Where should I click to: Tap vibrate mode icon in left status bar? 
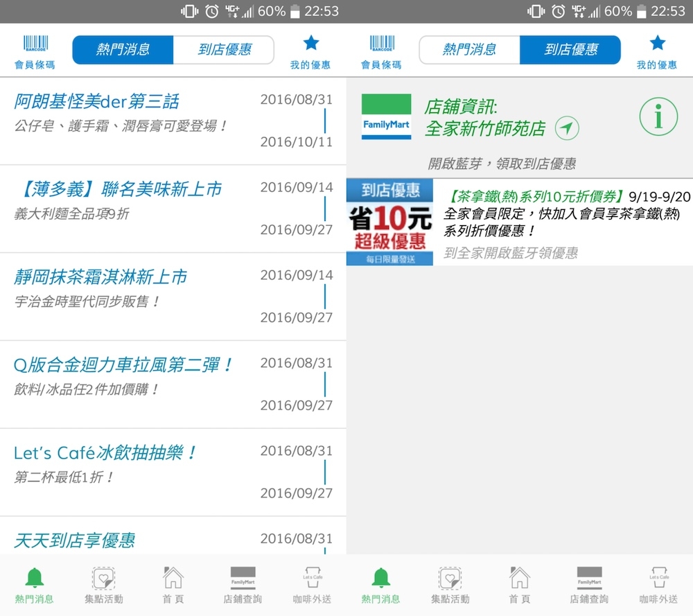pyautogui.click(x=190, y=11)
